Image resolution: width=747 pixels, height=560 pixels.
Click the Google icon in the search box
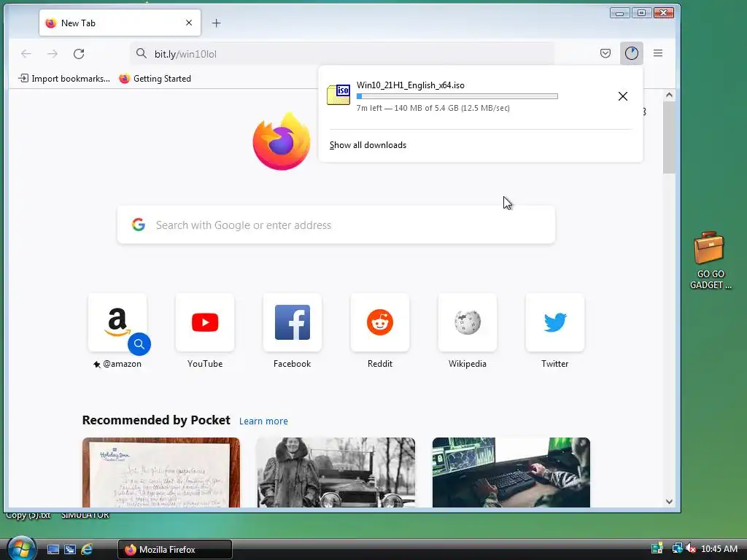coord(139,225)
